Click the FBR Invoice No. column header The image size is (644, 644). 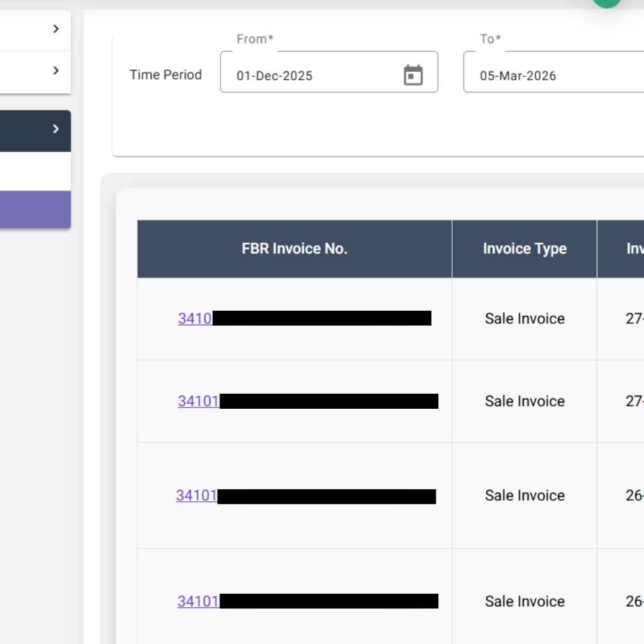pos(294,249)
